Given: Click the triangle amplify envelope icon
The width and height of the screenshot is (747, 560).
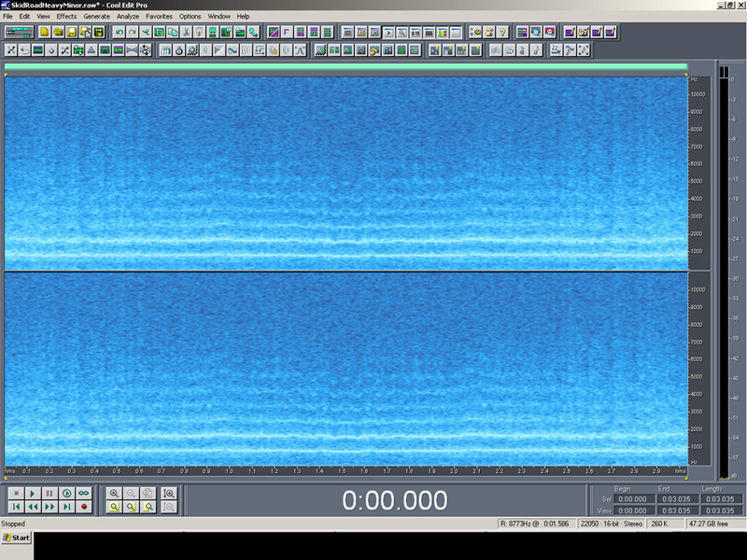Looking at the screenshot, I should [x=92, y=50].
